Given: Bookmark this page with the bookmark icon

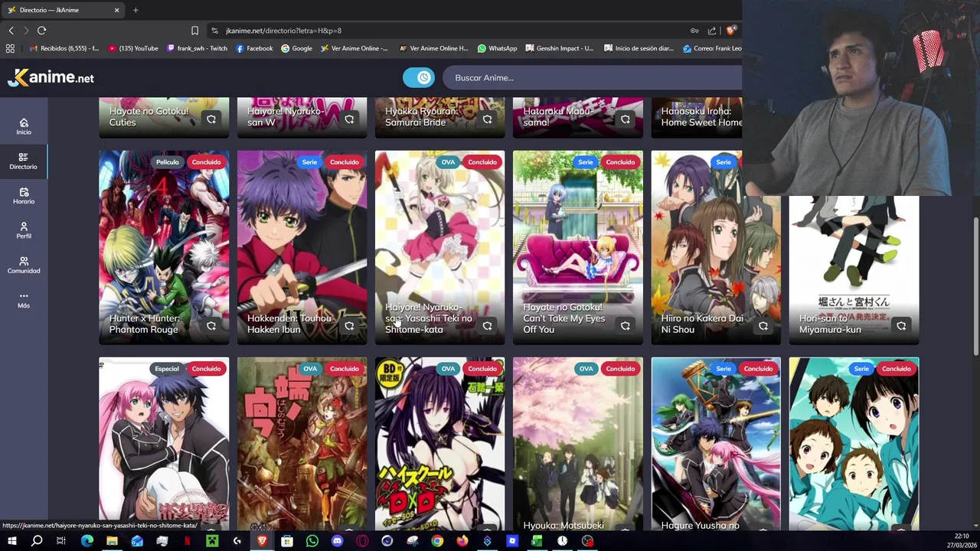Looking at the screenshot, I should pyautogui.click(x=194, y=31).
